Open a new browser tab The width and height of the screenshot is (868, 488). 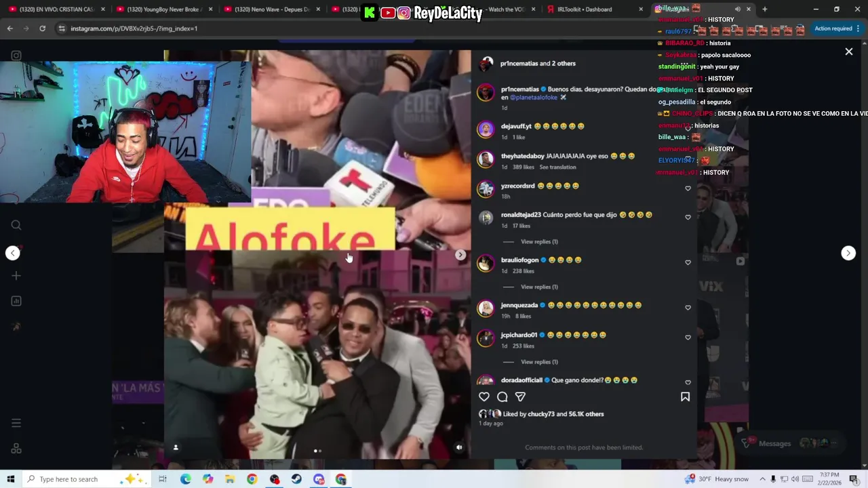point(764,9)
